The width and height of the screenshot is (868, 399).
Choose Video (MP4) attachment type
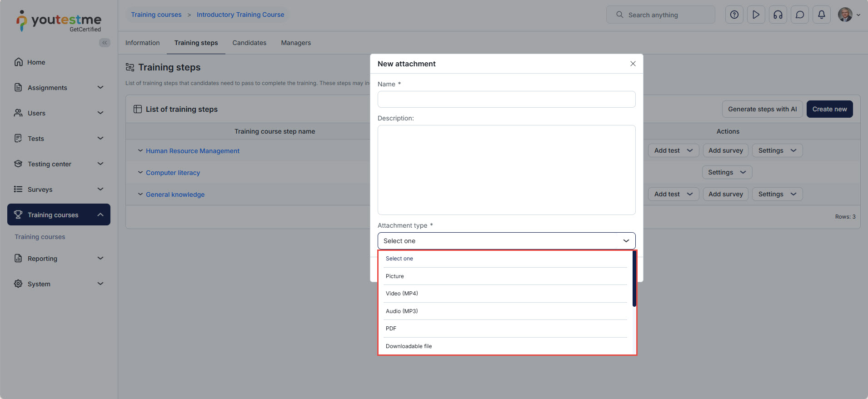[x=402, y=294]
